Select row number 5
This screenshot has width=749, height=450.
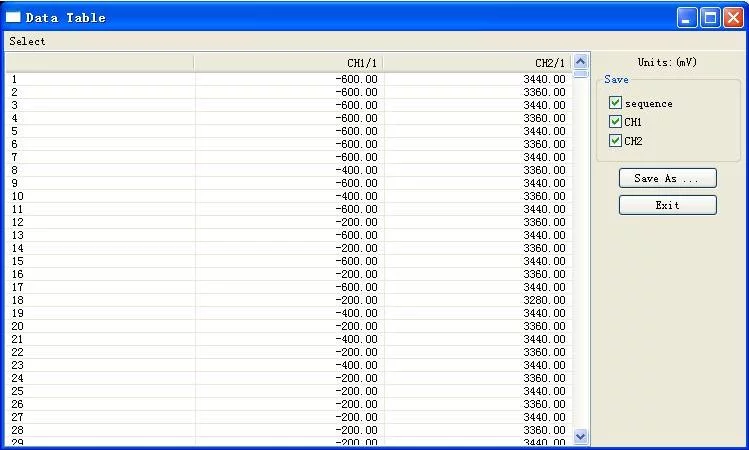coord(14,131)
